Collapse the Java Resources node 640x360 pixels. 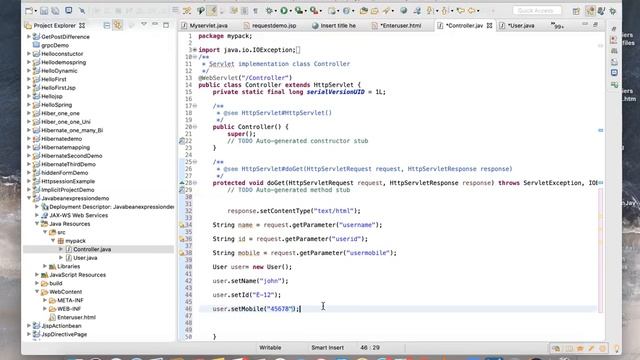(x=37, y=224)
